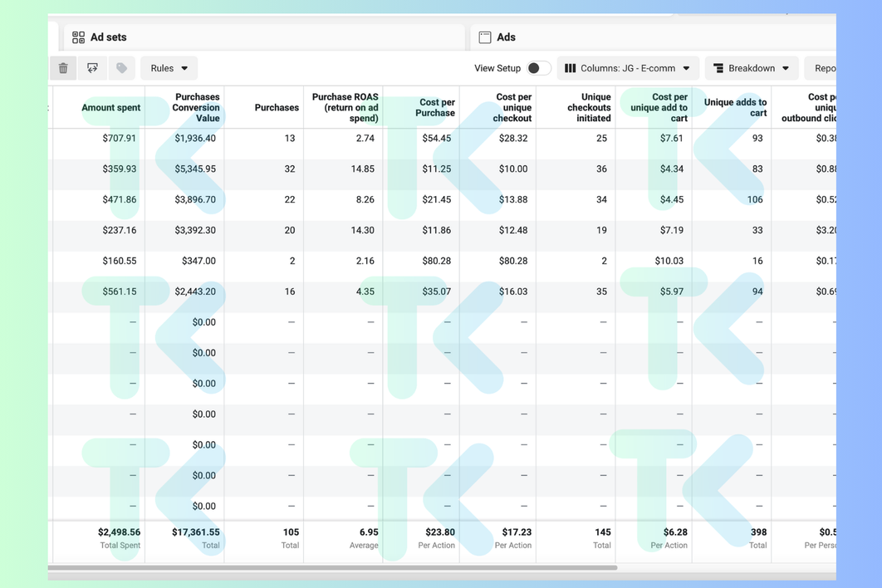Click the Ads window icon

[485, 37]
